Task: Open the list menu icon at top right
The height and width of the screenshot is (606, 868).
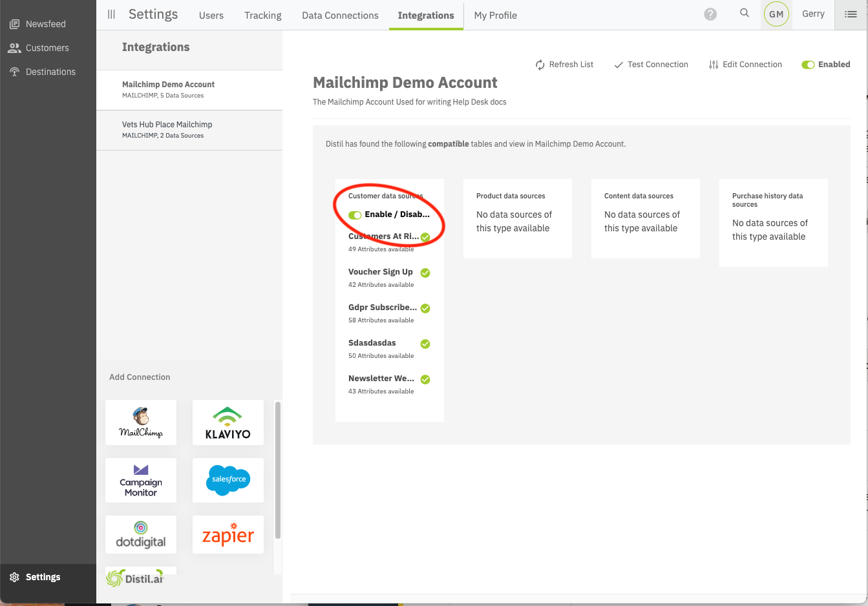Action: coord(851,14)
